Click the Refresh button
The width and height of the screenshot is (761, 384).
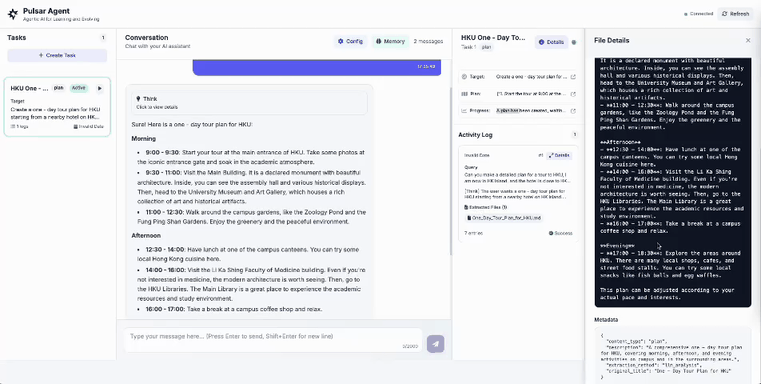coord(735,14)
